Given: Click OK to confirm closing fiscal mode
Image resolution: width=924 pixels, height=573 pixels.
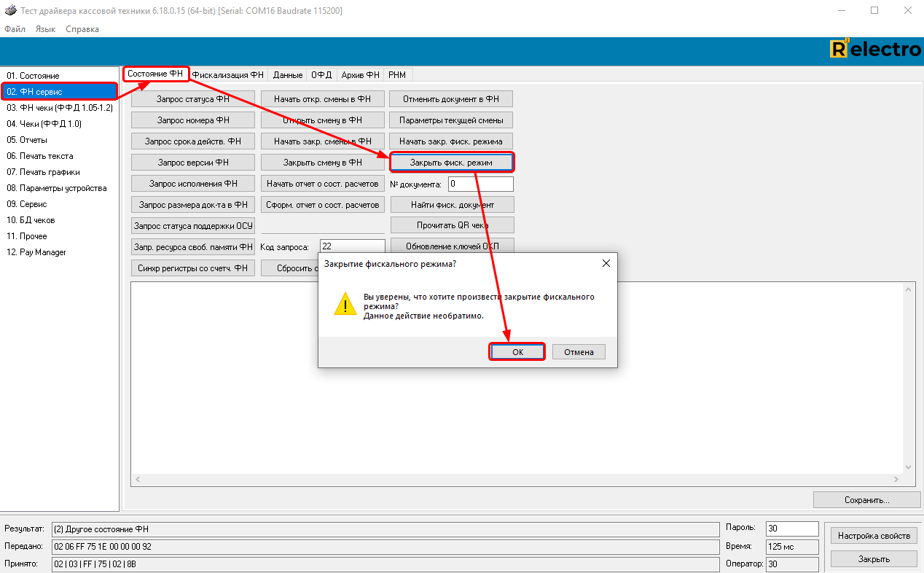Looking at the screenshot, I should point(517,352).
